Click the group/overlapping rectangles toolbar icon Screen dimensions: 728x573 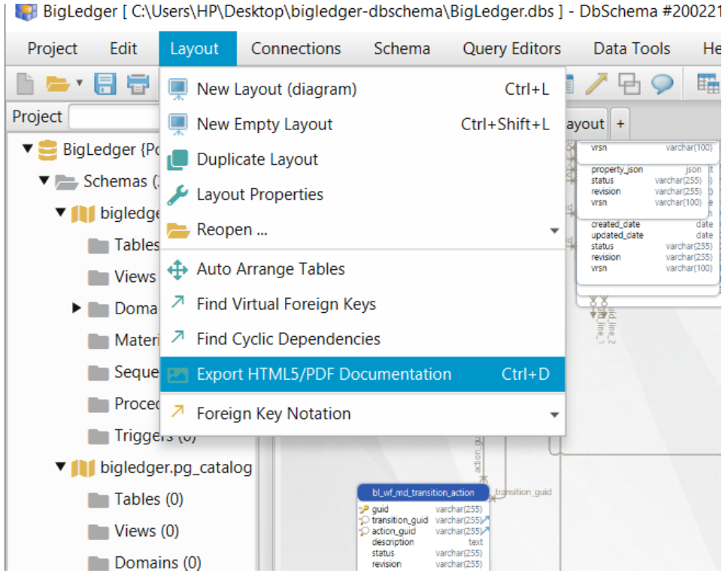coord(629,84)
